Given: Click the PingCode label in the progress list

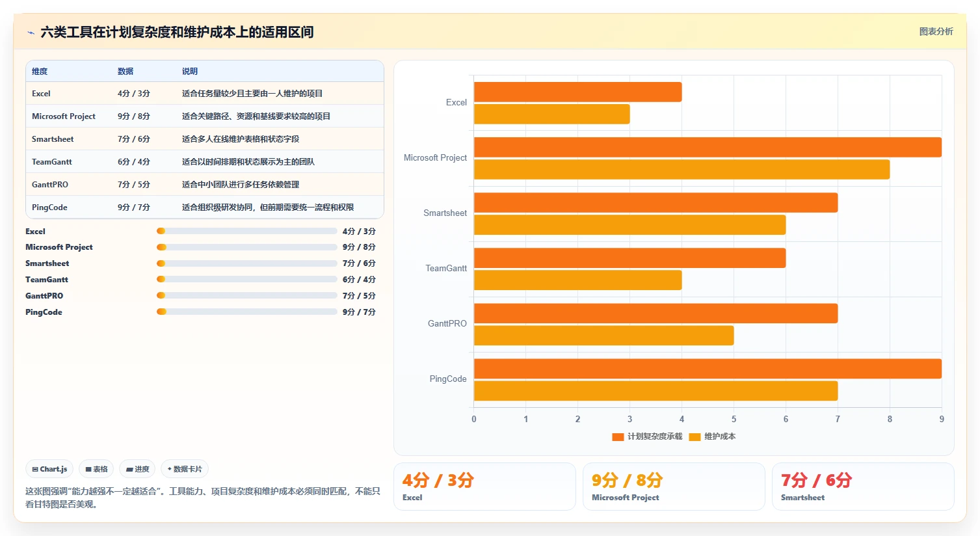Looking at the screenshot, I should coord(44,312).
